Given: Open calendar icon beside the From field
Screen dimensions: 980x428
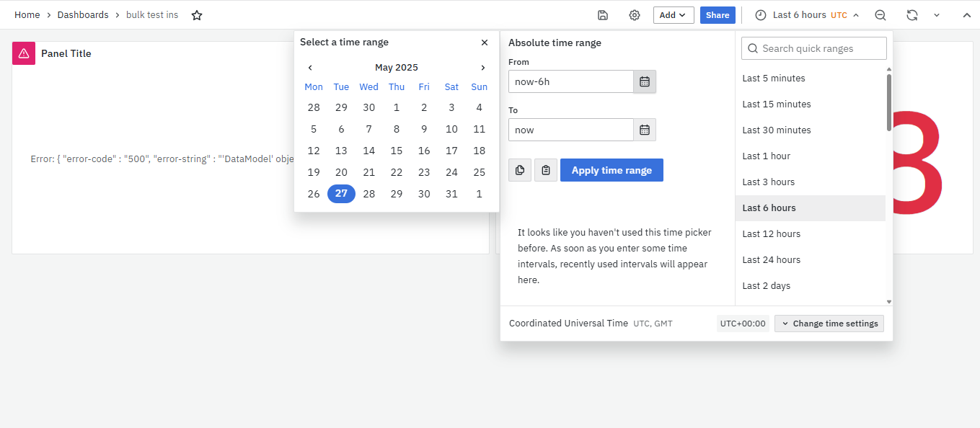Looking at the screenshot, I should click(x=645, y=81).
